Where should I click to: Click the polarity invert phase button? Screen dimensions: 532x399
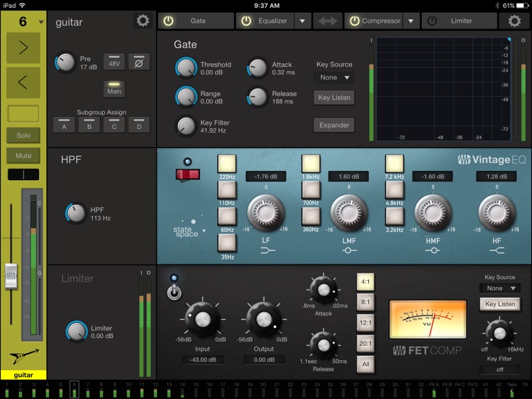pos(139,62)
